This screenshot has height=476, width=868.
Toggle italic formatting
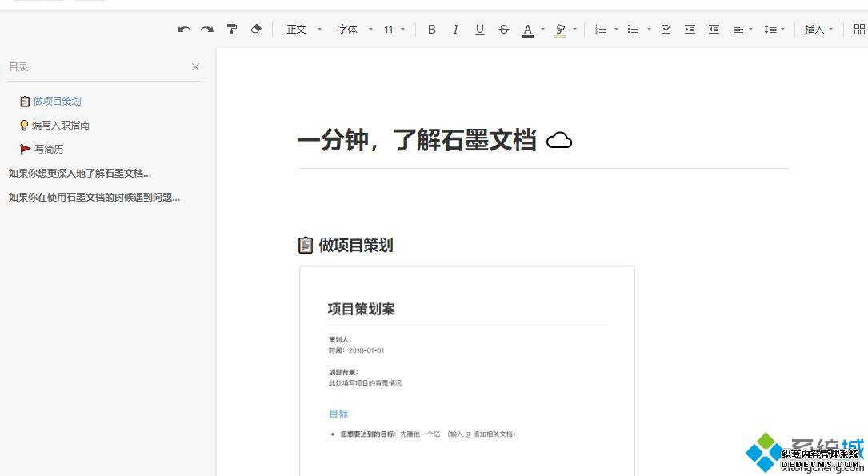click(x=455, y=30)
